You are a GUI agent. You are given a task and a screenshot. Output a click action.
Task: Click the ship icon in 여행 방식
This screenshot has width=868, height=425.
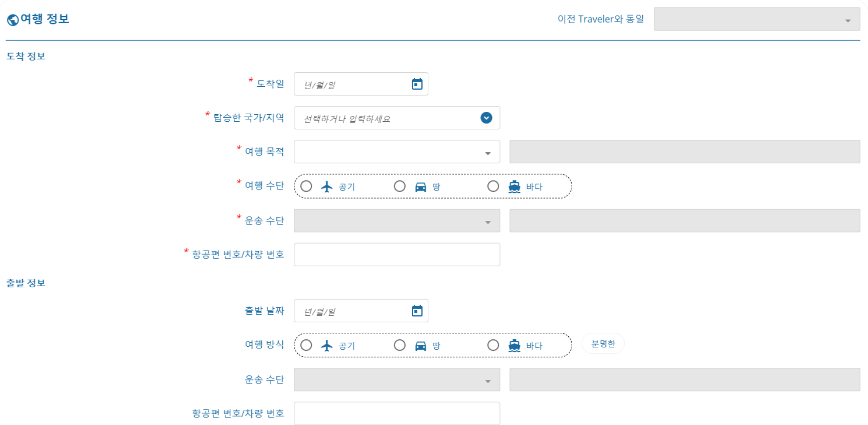[514, 345]
